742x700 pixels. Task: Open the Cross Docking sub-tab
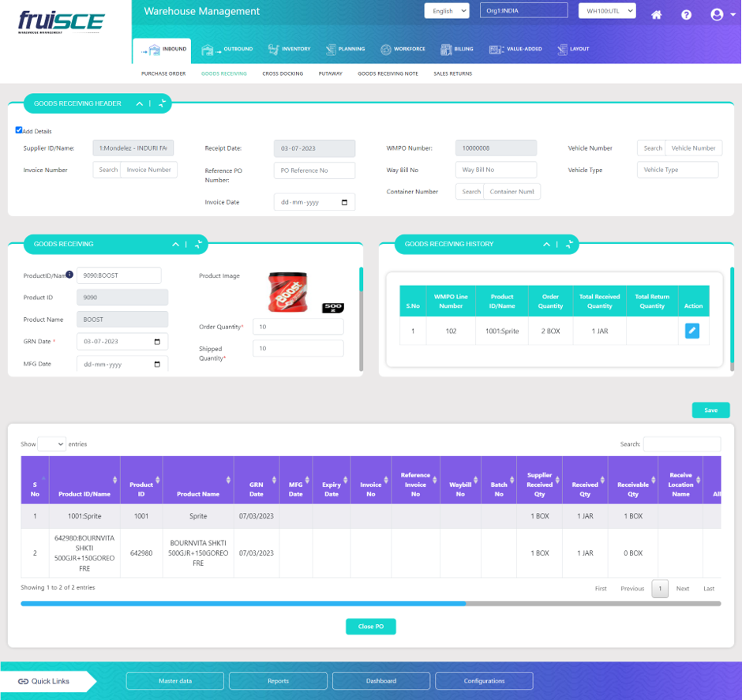pos(283,73)
